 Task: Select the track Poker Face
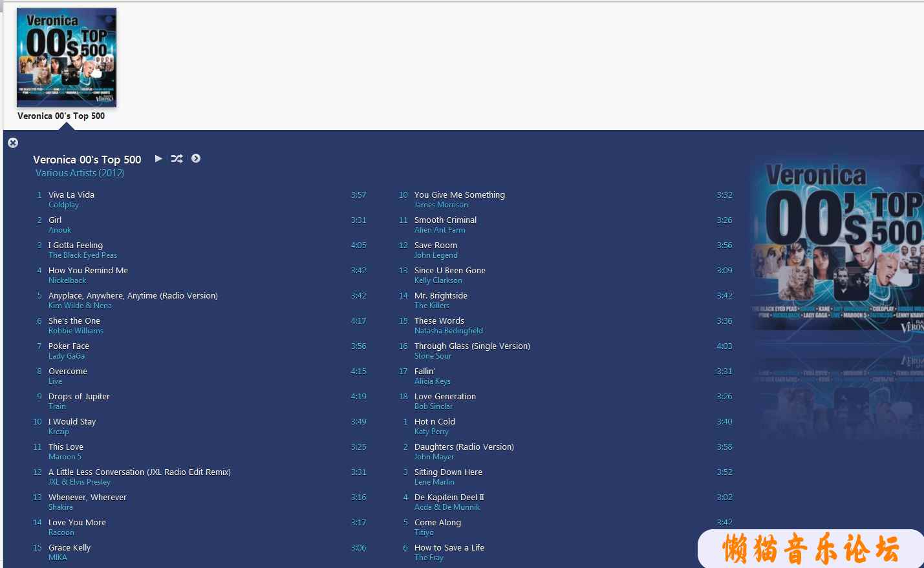coord(69,346)
